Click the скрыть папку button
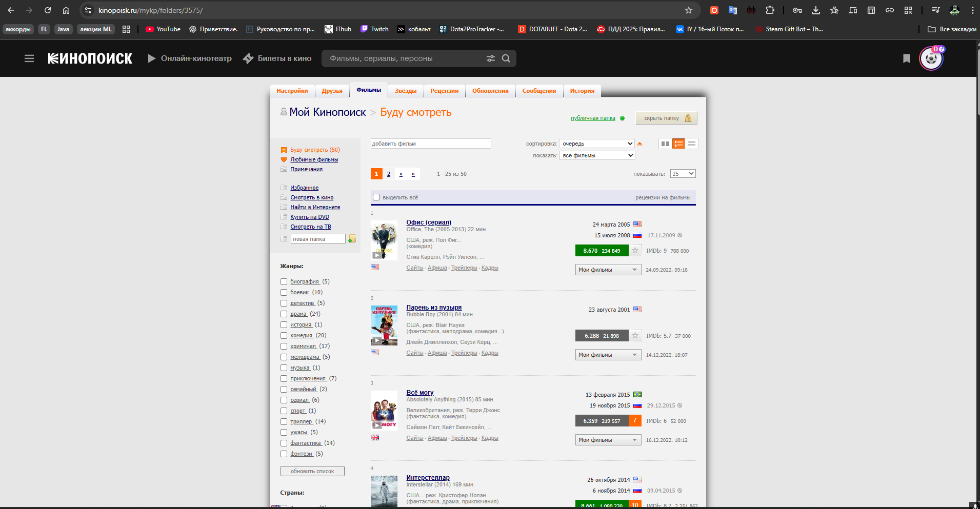The height and width of the screenshot is (509, 980). coord(666,118)
